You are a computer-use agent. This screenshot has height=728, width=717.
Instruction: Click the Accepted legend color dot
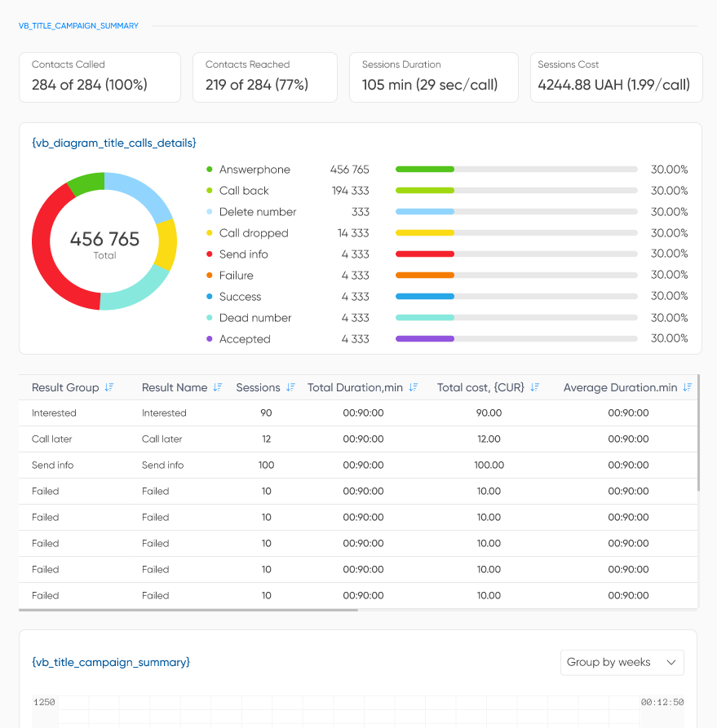click(209, 338)
